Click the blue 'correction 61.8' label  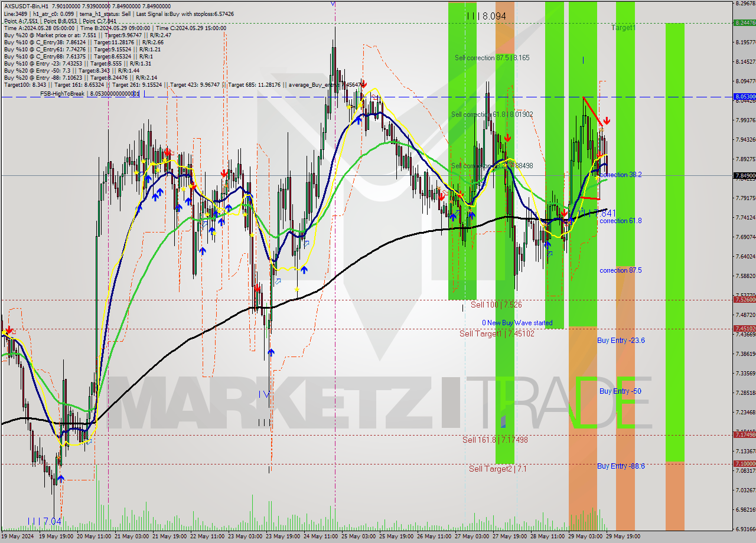coord(621,221)
